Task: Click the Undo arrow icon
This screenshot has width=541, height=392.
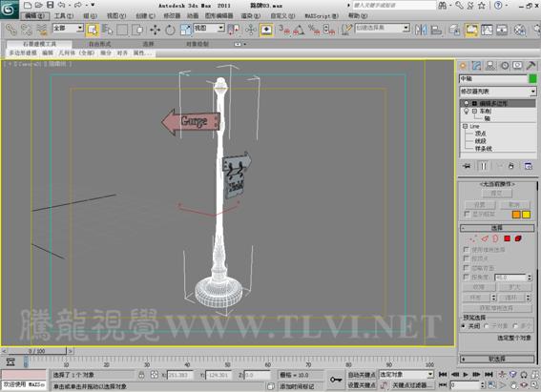Action: point(61,5)
